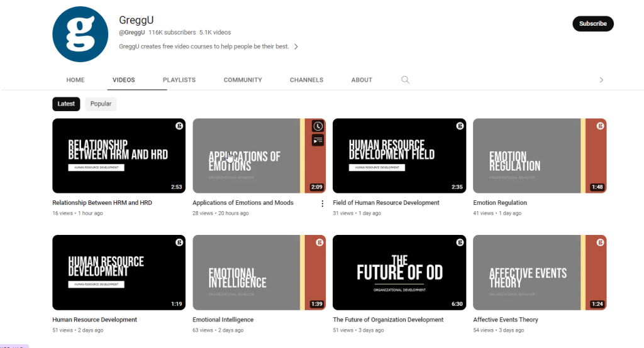Screen dimensions: 644x348
Task: Click Watch Later clock icon on thumbnail
Action: point(318,126)
